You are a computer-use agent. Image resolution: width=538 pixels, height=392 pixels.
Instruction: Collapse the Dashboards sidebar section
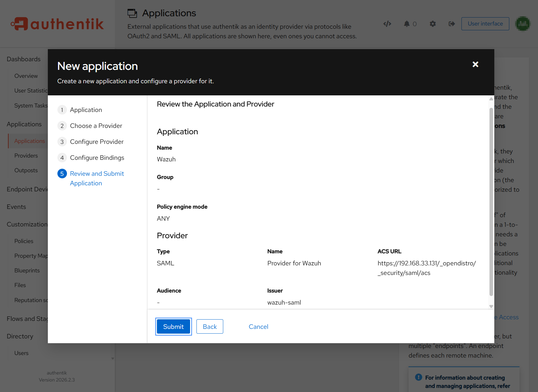click(x=24, y=59)
